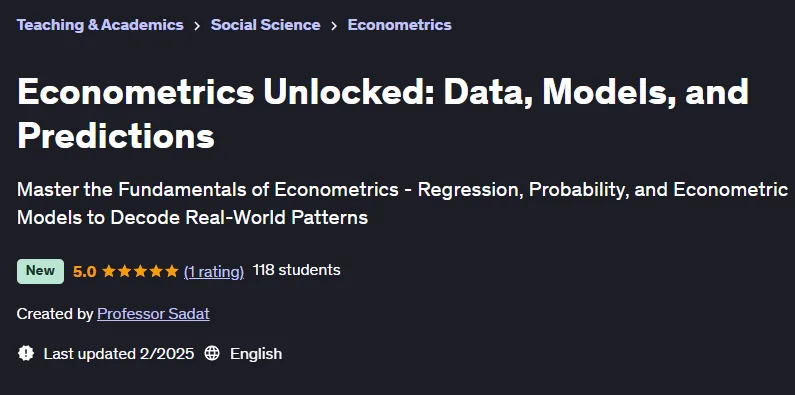795x395 pixels.
Task: Click the first breadcrumb chevron separator
Action: 197,26
